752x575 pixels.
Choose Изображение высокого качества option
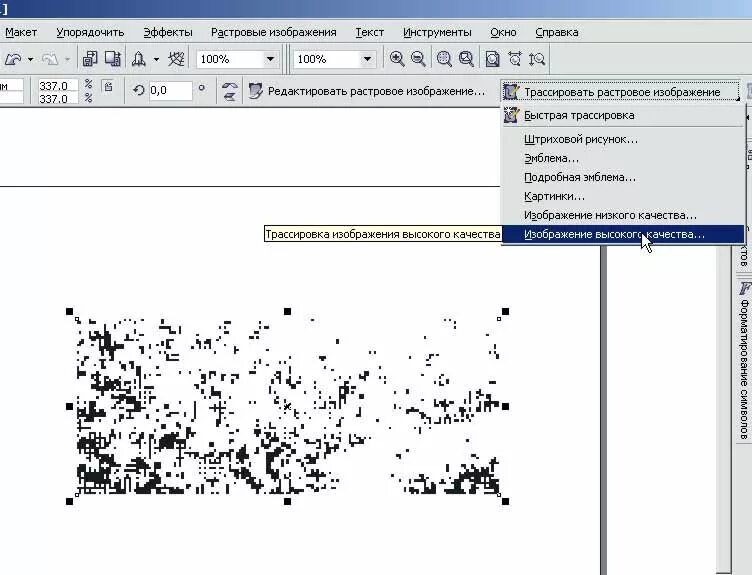pyautogui.click(x=623, y=235)
